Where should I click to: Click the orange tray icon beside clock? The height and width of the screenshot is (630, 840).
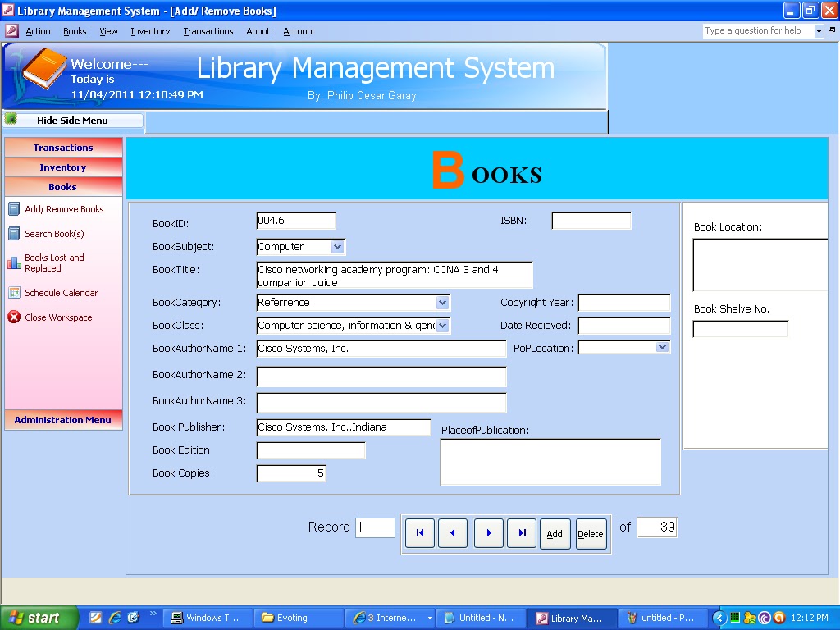tap(779, 618)
